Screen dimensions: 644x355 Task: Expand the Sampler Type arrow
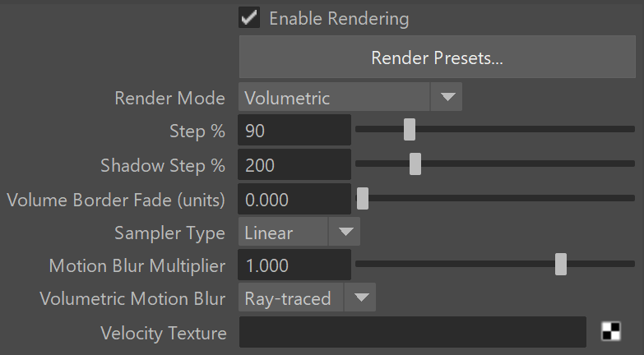(x=345, y=232)
